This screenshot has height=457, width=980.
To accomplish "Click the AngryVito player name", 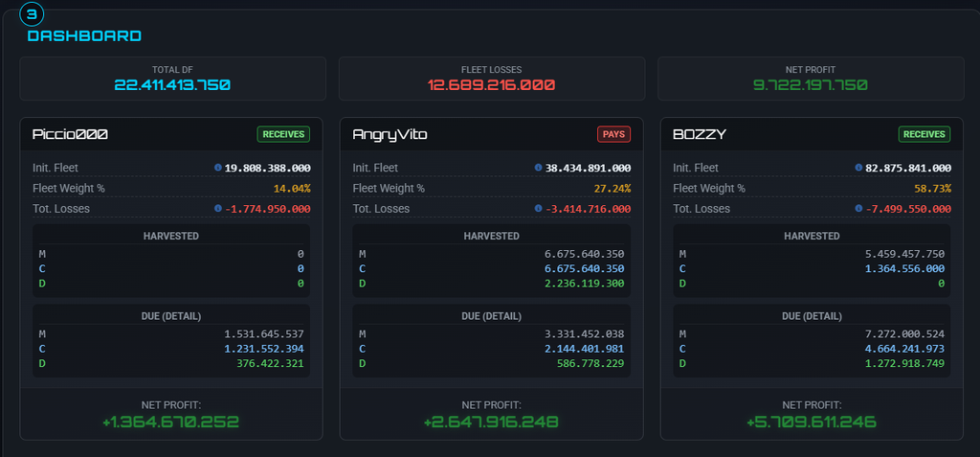I will point(390,134).
